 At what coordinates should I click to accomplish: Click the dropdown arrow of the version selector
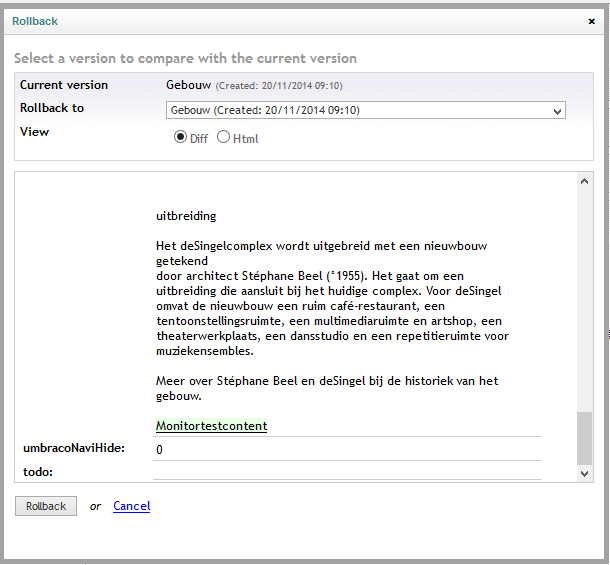[557, 112]
